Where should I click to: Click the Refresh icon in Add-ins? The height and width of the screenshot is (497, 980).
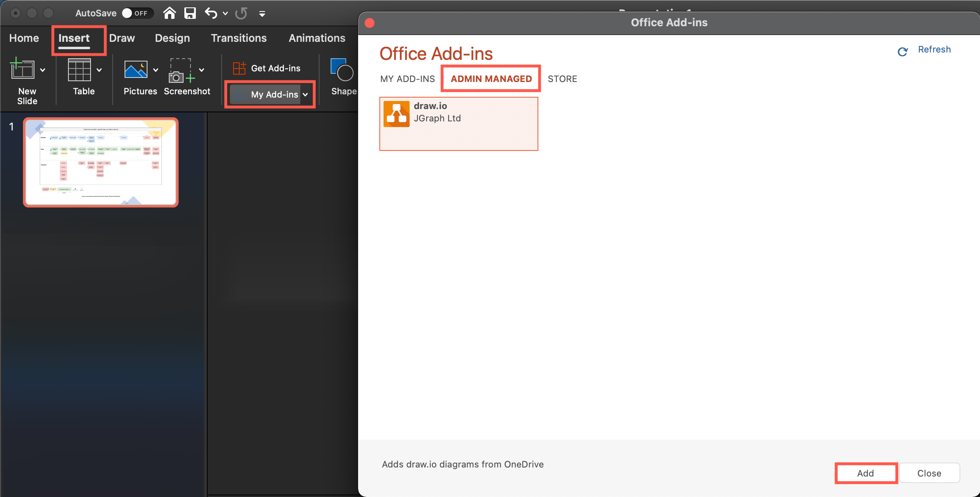(901, 50)
